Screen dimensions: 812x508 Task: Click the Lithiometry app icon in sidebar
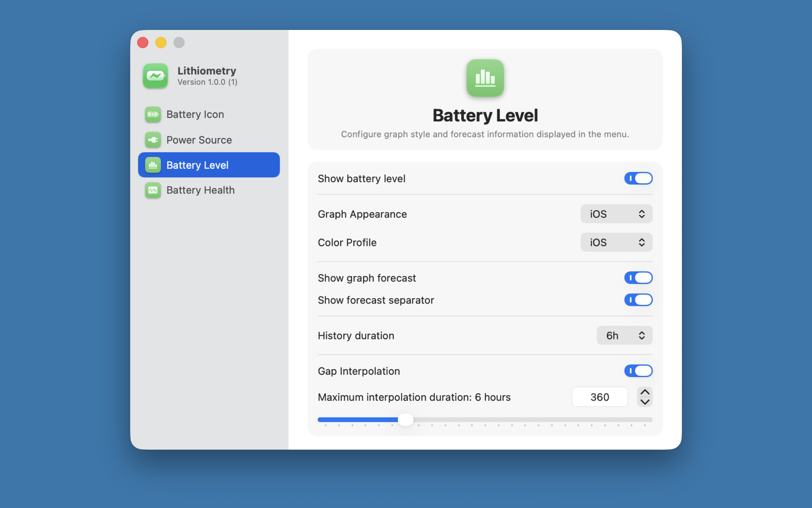pos(155,76)
